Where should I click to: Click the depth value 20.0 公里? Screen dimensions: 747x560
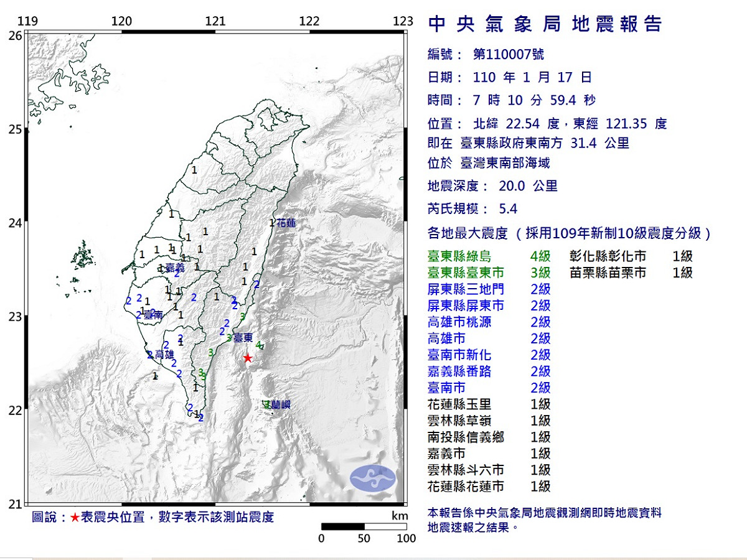tap(528, 185)
